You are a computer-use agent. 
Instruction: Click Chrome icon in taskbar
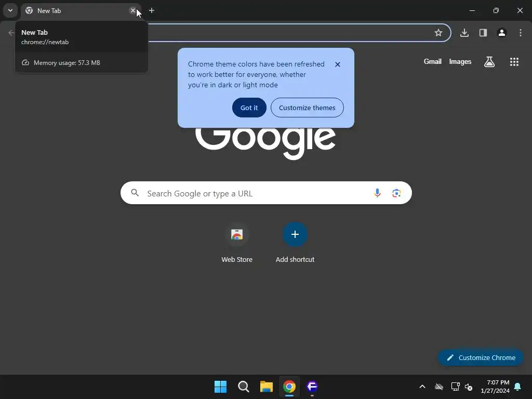pos(289,387)
